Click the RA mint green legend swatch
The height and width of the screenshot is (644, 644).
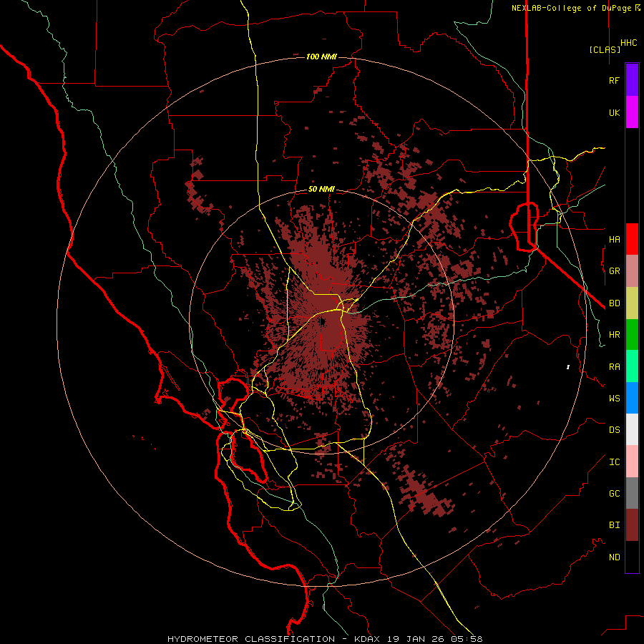pos(632,366)
